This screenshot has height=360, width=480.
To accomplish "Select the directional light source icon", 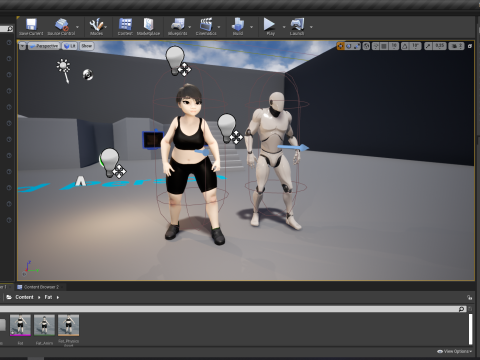I will 63,71.
